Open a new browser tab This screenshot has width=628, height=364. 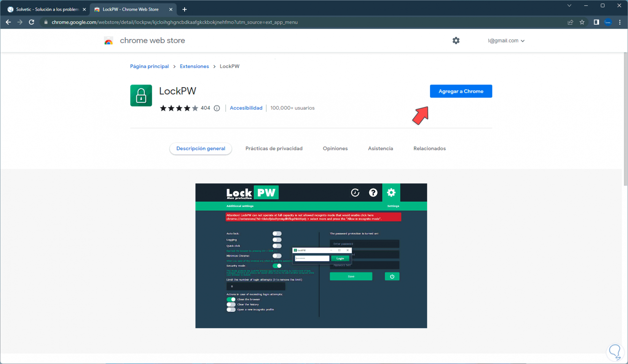(185, 9)
